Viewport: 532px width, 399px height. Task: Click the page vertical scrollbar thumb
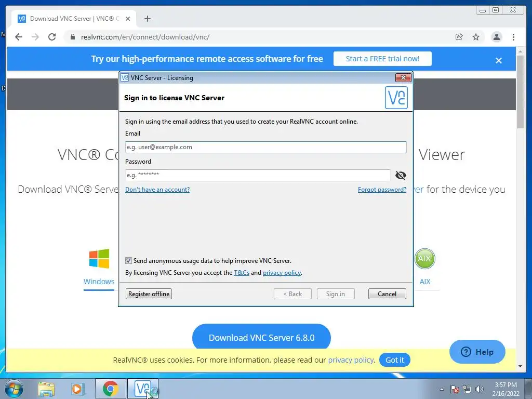pyautogui.click(x=520, y=91)
